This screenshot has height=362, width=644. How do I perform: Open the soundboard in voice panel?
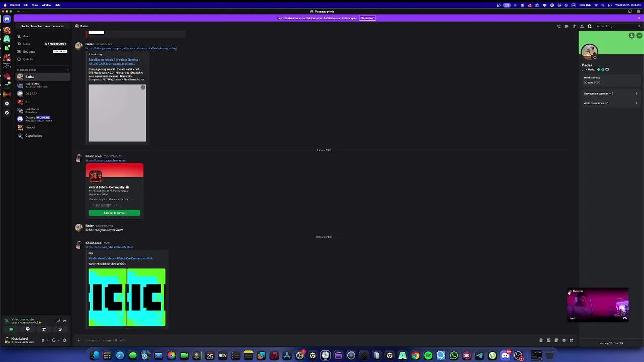pyautogui.click(x=60, y=329)
